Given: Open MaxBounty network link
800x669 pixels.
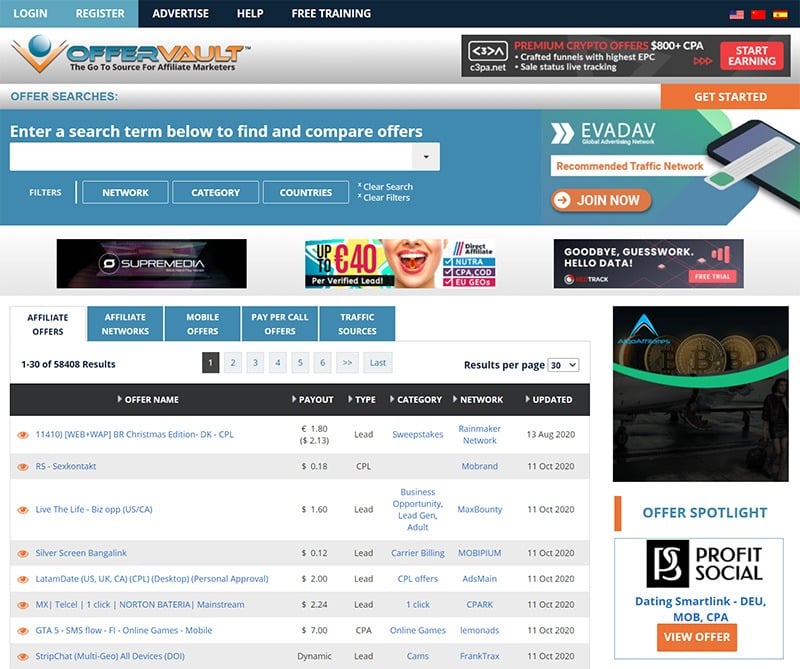Looking at the screenshot, I should [x=480, y=509].
